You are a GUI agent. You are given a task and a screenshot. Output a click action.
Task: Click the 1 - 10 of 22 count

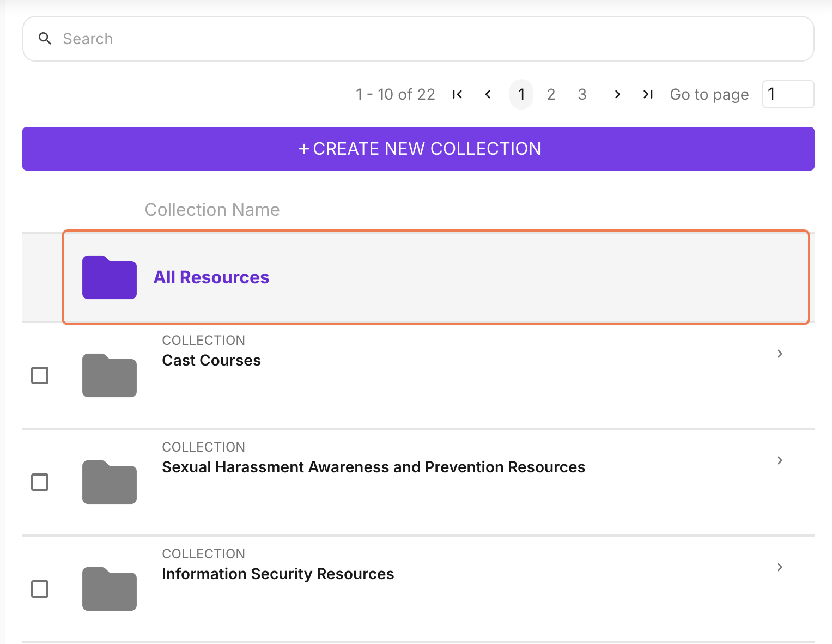[x=396, y=94]
